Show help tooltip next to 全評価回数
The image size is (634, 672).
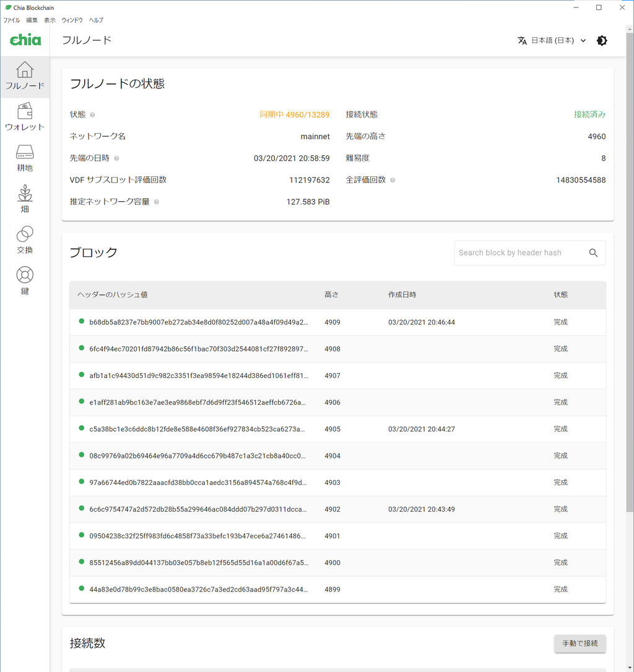coord(393,181)
